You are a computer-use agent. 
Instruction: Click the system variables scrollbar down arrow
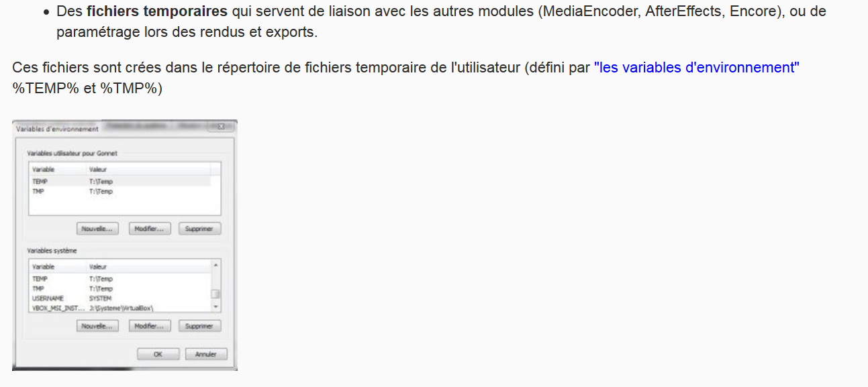pyautogui.click(x=215, y=307)
